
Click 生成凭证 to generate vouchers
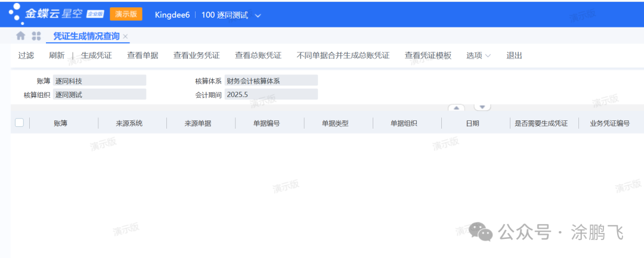97,55
